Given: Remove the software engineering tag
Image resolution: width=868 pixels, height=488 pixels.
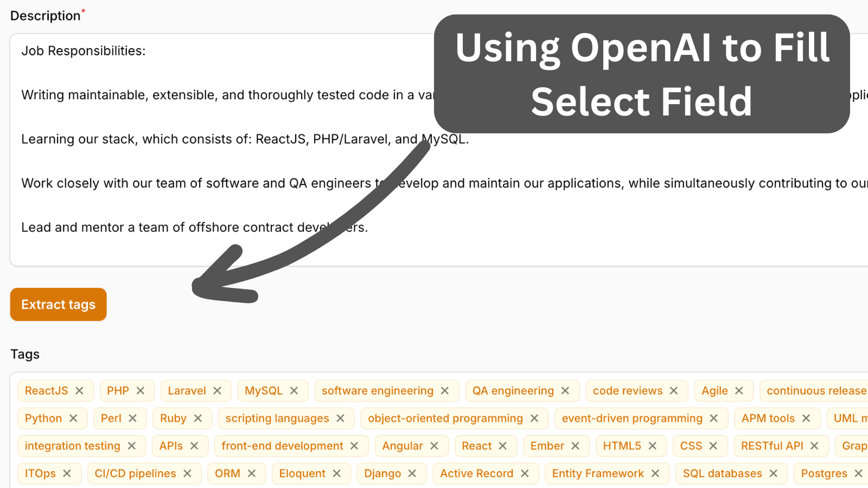Looking at the screenshot, I should click(445, 390).
